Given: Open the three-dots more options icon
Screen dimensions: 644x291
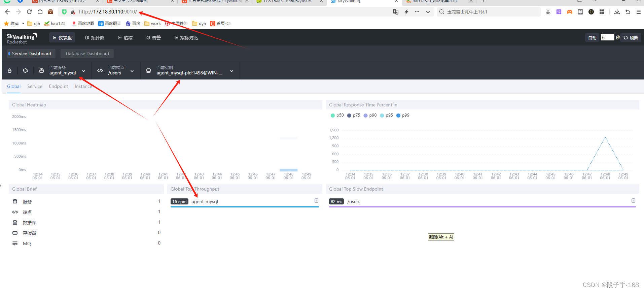Looking at the screenshot, I should pos(417,12).
